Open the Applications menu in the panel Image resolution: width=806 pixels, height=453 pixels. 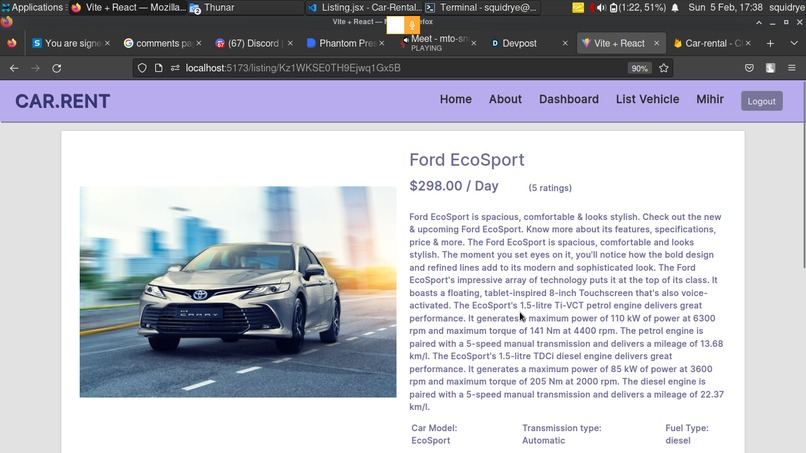coord(33,7)
